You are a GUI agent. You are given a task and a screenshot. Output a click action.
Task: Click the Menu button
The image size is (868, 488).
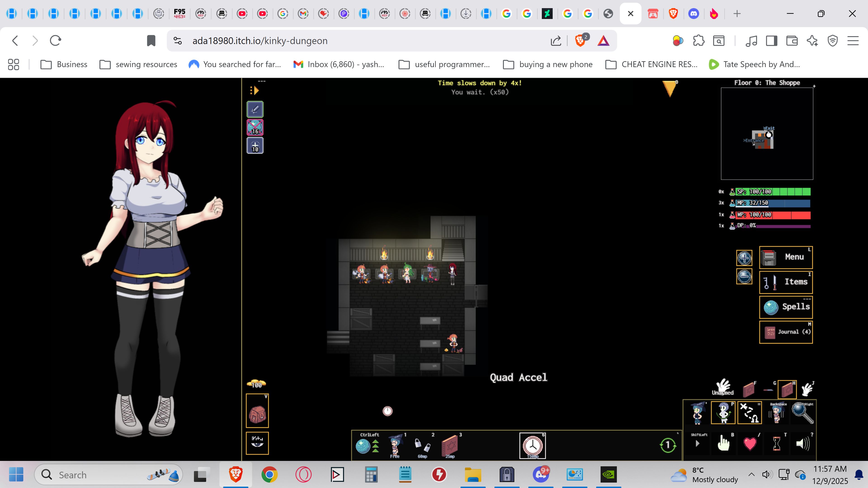click(x=786, y=257)
